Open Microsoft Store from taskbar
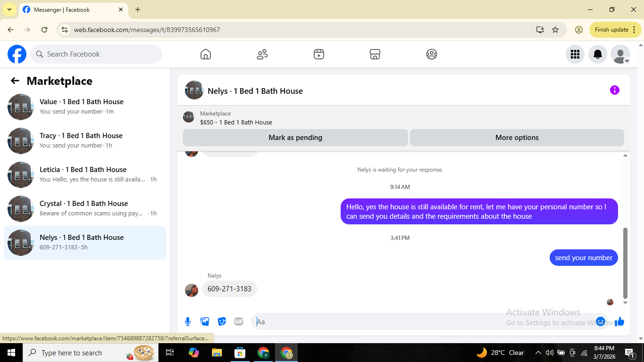The image size is (644, 362). pyautogui.click(x=240, y=353)
